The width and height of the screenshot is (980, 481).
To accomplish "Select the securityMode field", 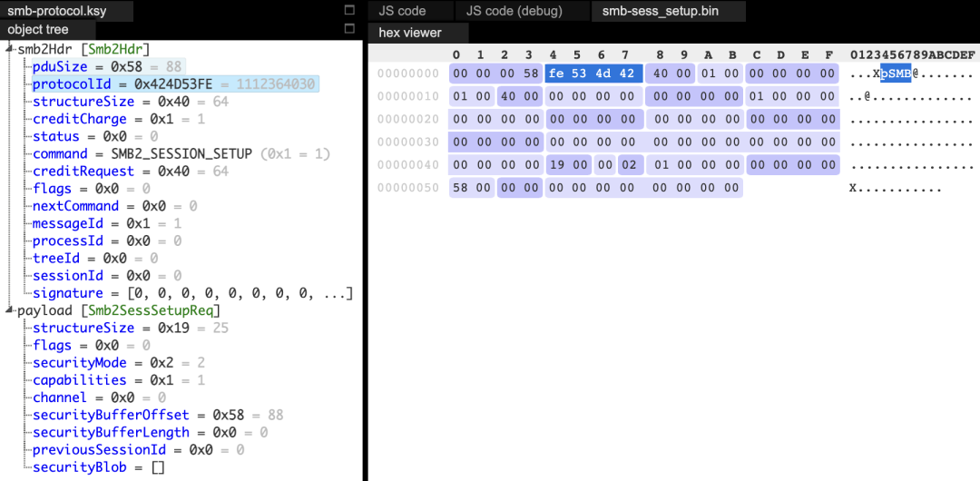I will [119, 363].
